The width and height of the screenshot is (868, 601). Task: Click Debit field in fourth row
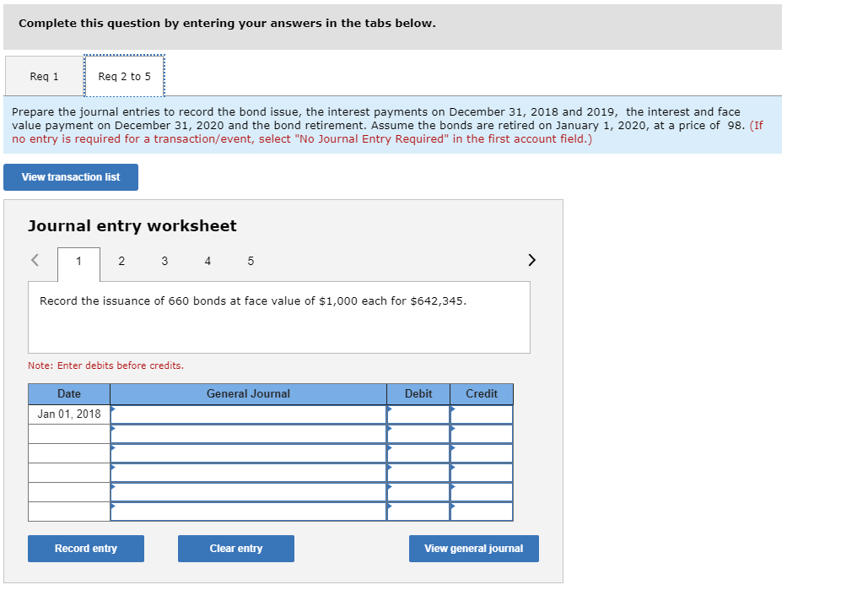coord(418,473)
